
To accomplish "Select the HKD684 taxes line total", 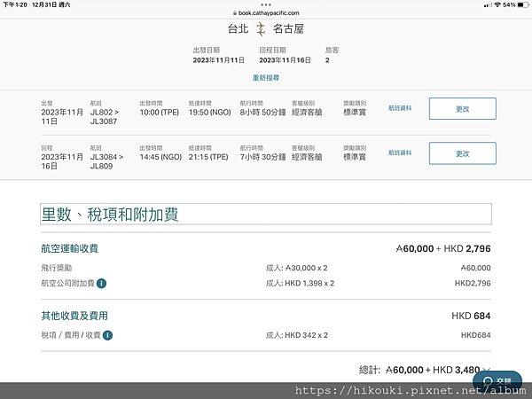I will tap(475, 335).
